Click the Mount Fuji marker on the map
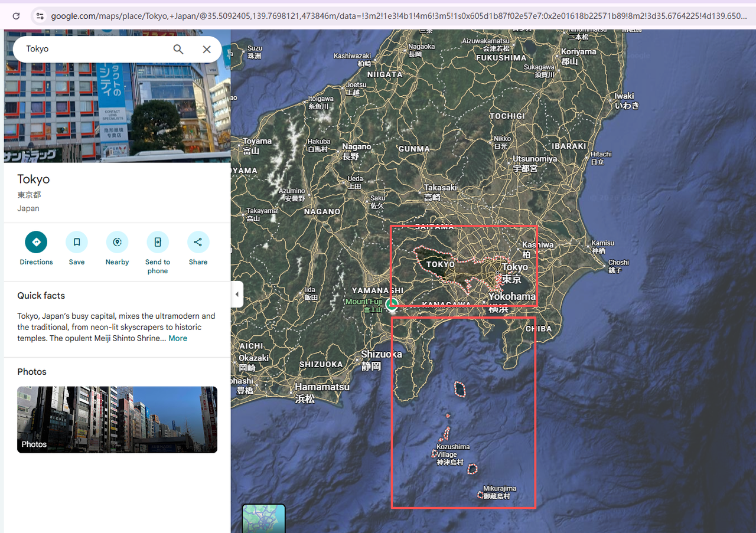This screenshot has height=533, width=756. (x=392, y=304)
